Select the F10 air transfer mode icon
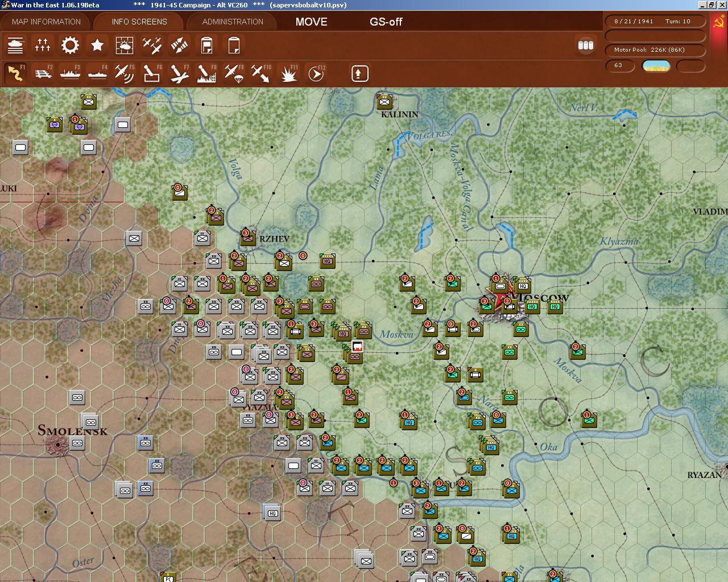Screen dimensions: 728x582 click(261, 73)
